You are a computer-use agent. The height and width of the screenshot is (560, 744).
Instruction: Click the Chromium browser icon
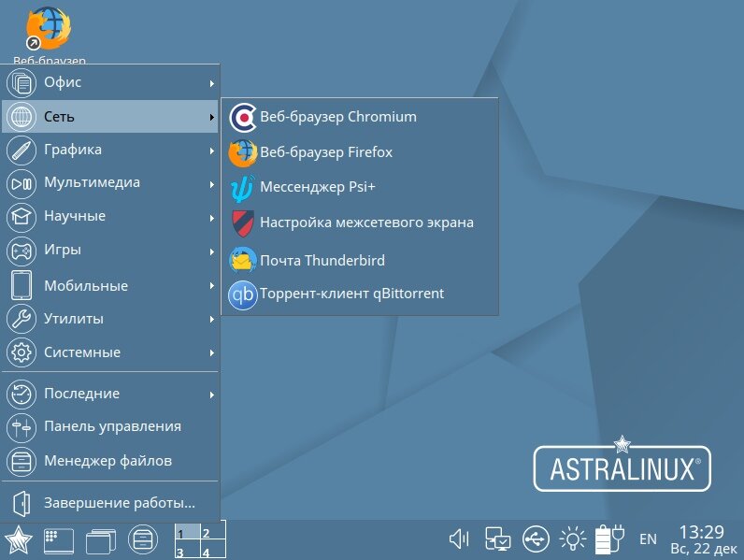click(242, 117)
